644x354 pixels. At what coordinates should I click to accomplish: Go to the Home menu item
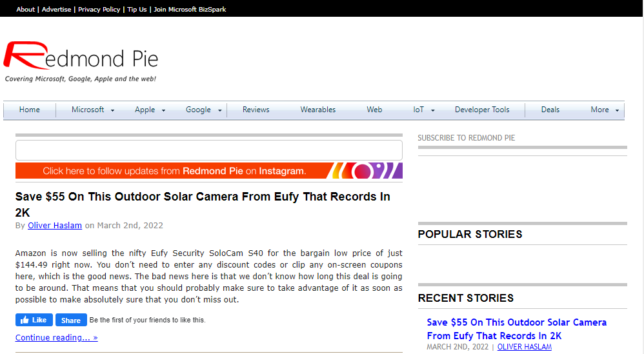[x=30, y=110]
